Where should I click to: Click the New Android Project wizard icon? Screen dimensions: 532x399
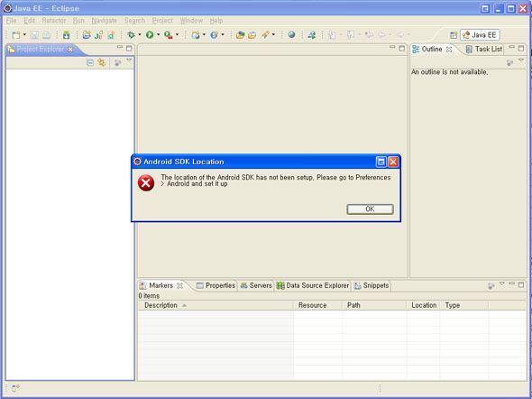point(87,34)
